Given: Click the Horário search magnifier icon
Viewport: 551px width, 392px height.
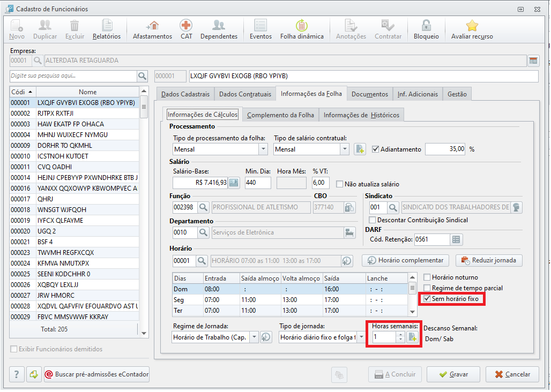Looking at the screenshot, I should pos(202,261).
